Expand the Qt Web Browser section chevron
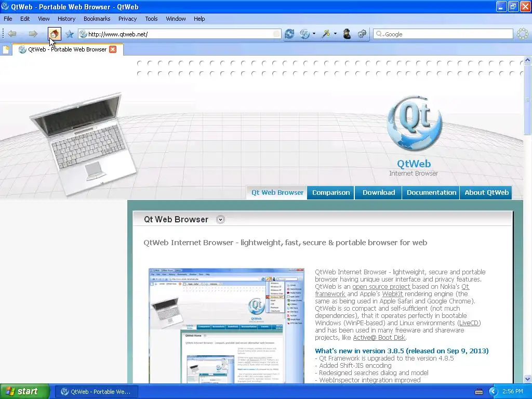Screen dimensions: 532x399 tap(220, 220)
